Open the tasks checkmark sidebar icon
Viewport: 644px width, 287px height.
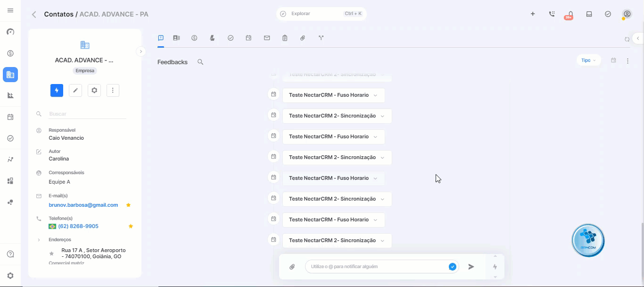pos(10,138)
